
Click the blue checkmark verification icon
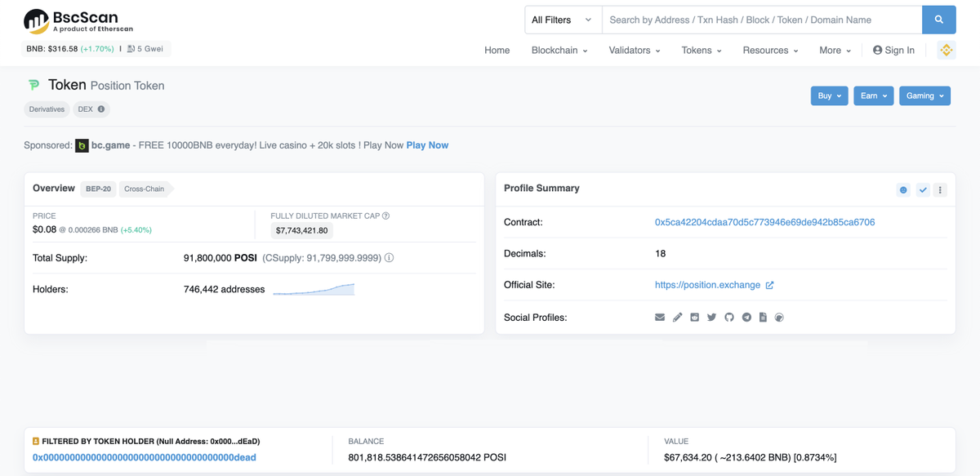click(x=923, y=189)
